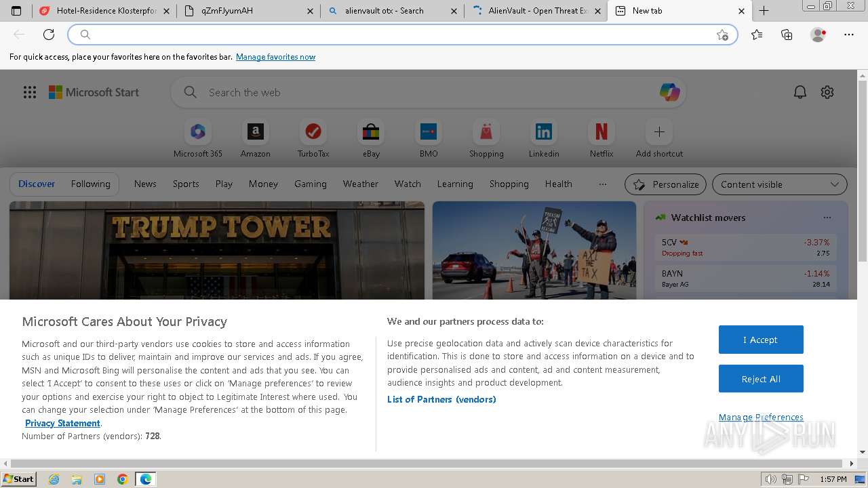Open Watchlist movers options menu
868x488 pixels.
[x=827, y=218]
